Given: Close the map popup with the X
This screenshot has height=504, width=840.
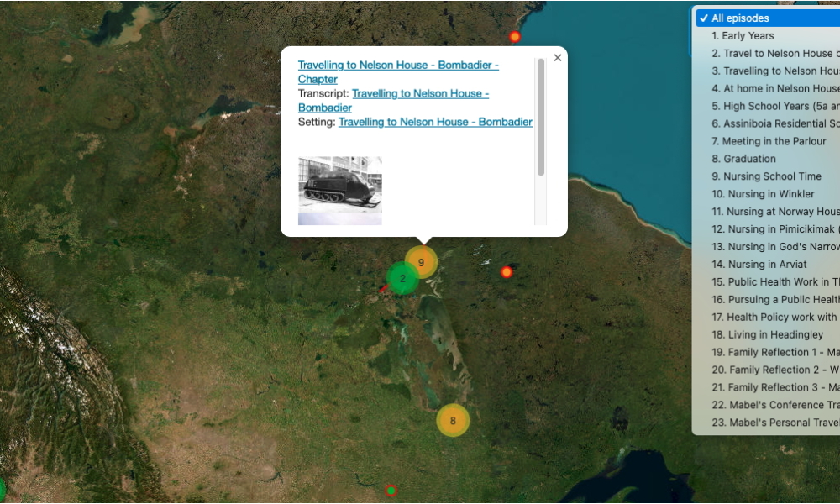Looking at the screenshot, I should click(558, 58).
